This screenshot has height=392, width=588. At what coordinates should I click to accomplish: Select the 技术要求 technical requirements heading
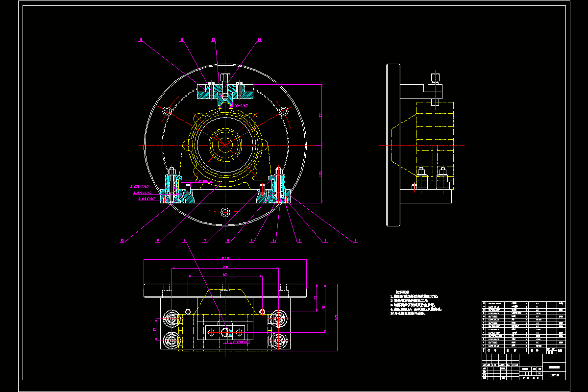tap(402, 292)
